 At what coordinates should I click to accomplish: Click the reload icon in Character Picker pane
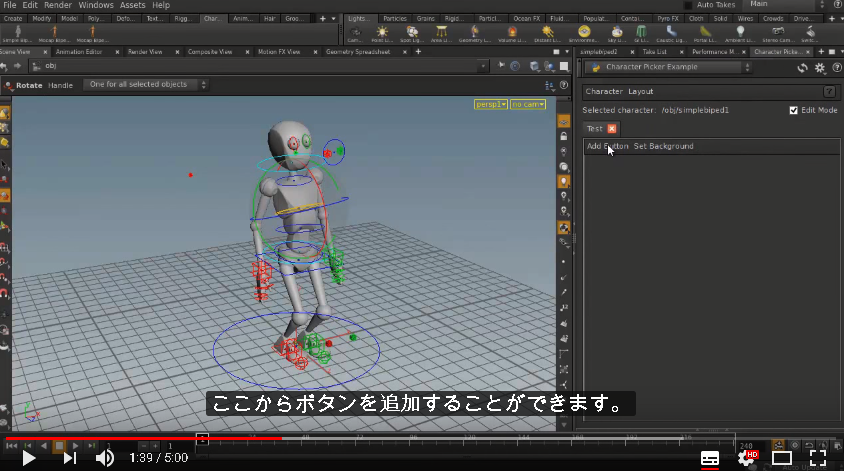click(802, 68)
